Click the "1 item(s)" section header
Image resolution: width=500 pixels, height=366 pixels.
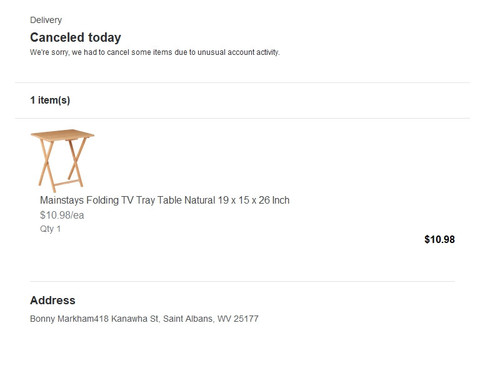(x=50, y=100)
